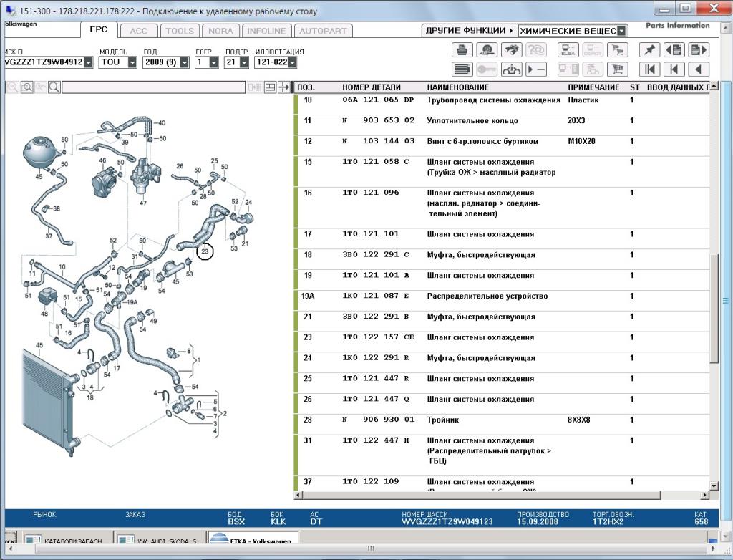
Task: Open the subgroup 21 dropdown
Action: click(x=243, y=62)
